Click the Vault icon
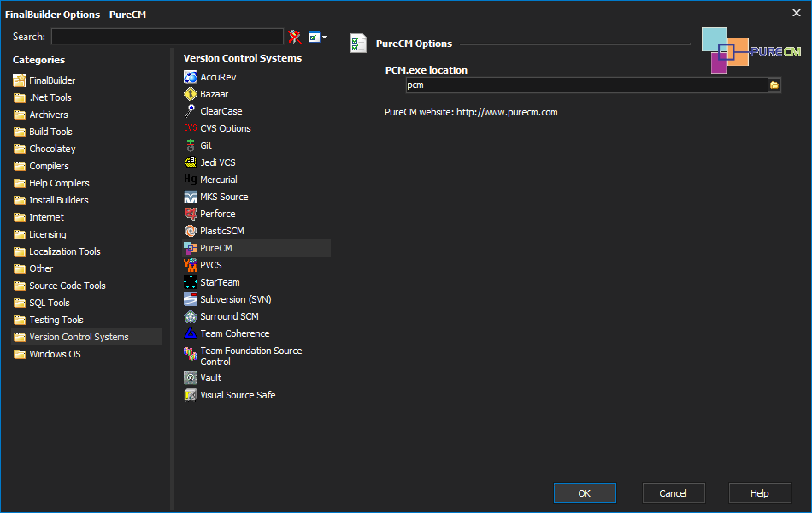812x513 pixels. click(191, 378)
